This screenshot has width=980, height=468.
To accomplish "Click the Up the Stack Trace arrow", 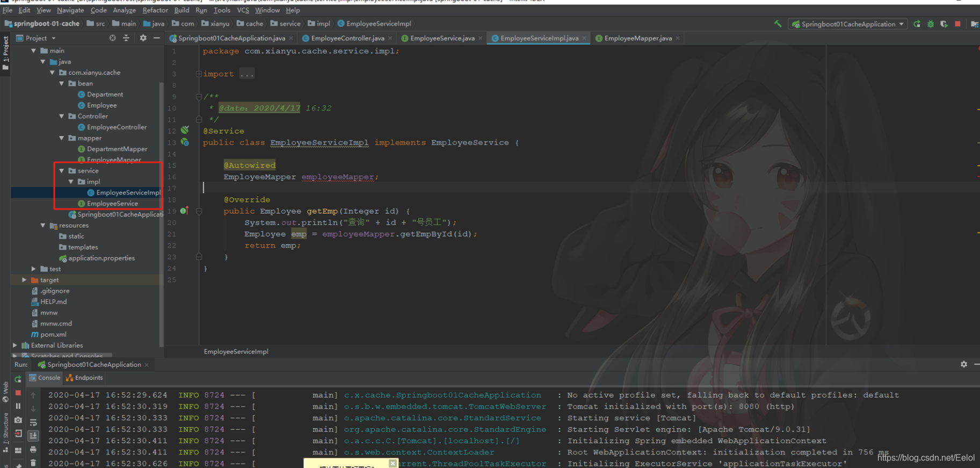I will [33, 395].
